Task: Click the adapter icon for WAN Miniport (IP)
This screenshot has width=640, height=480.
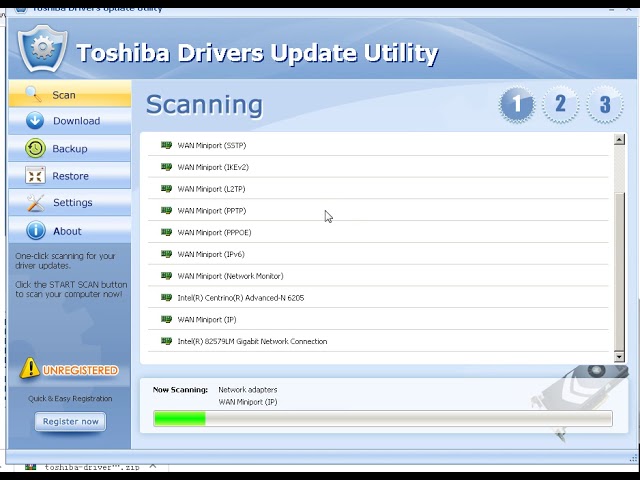Action: pyautogui.click(x=166, y=319)
